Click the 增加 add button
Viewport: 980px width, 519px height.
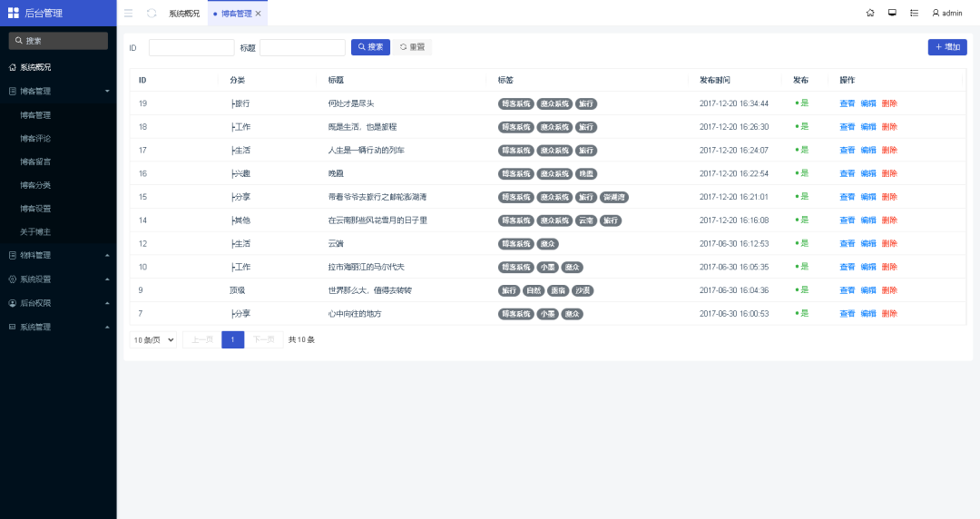pyautogui.click(x=947, y=47)
